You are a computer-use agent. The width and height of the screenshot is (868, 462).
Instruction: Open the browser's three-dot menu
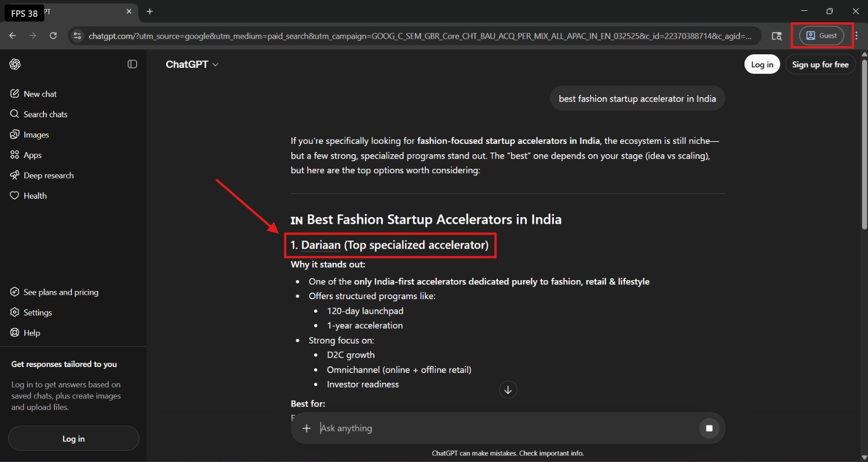[x=857, y=36]
